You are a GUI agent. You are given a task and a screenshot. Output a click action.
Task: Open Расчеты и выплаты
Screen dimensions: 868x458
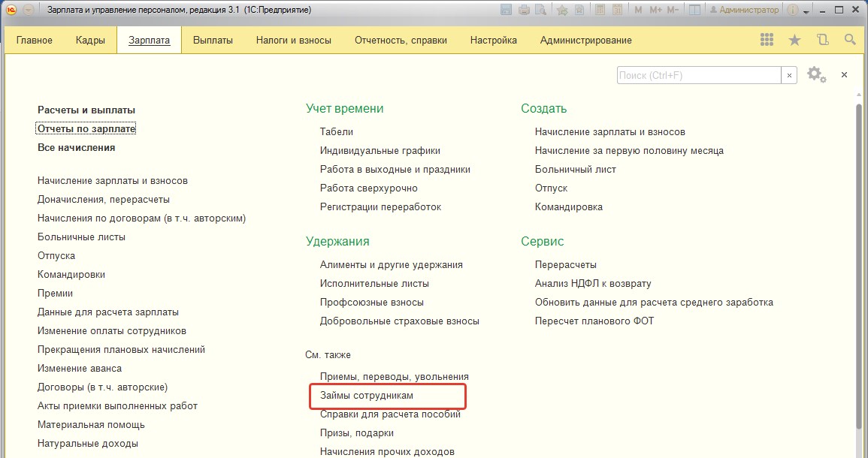[86, 110]
